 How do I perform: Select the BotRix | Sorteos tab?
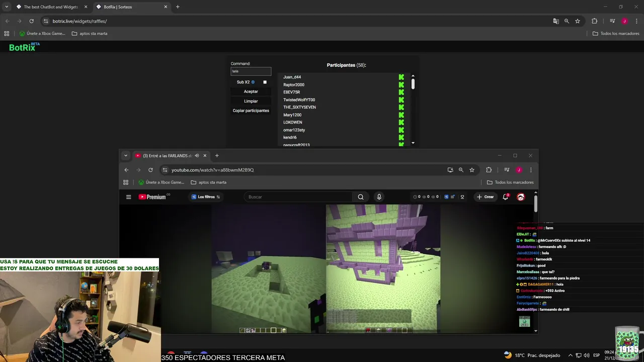[132, 7]
